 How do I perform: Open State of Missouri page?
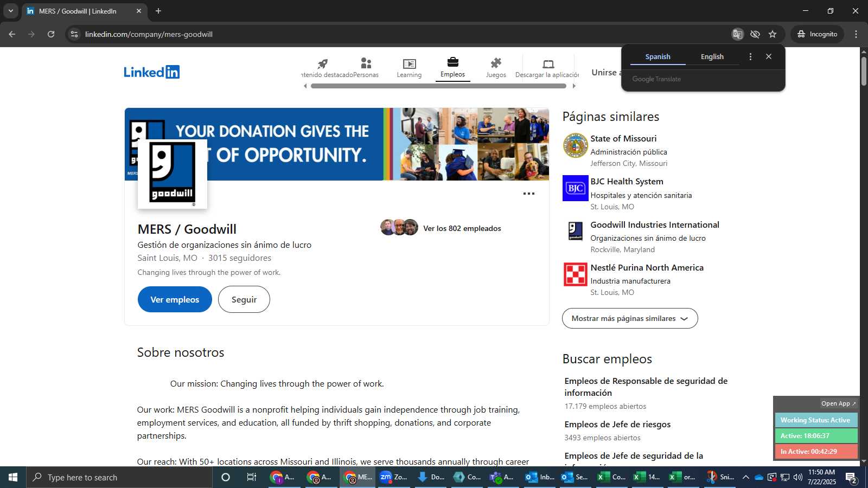623,139
